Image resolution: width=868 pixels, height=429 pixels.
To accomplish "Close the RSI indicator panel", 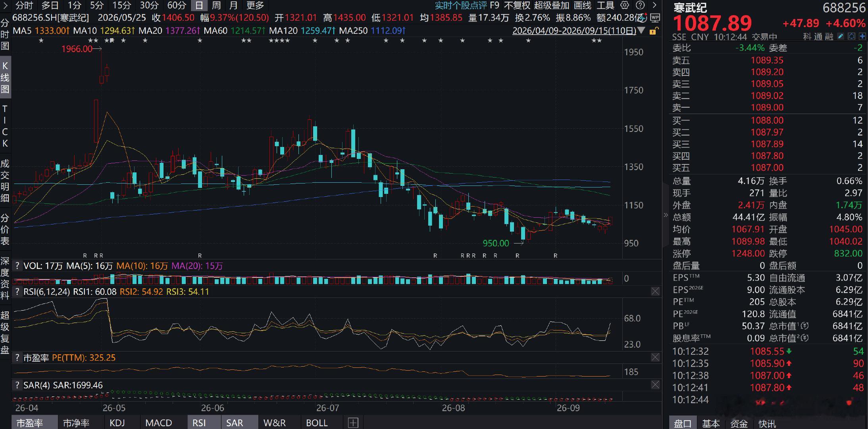I will coord(655,292).
